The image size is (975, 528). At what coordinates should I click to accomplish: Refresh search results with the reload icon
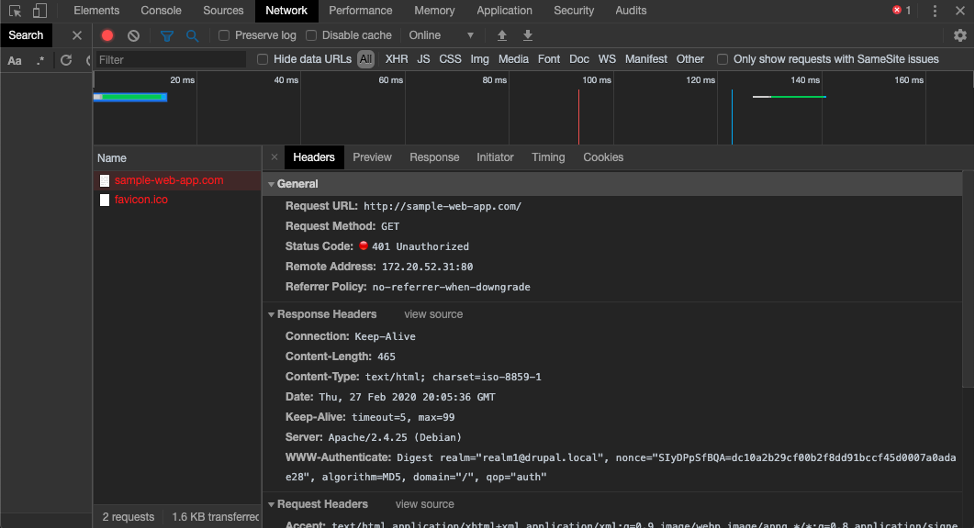(x=66, y=60)
